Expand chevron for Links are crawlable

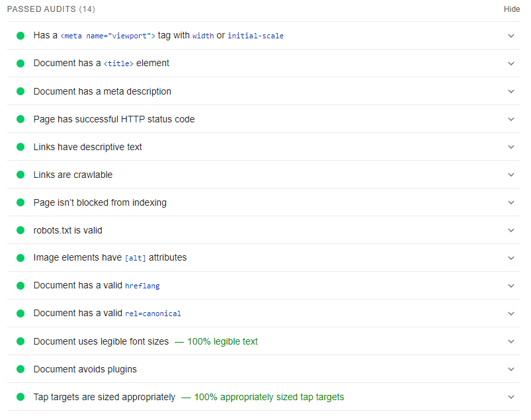point(511,175)
